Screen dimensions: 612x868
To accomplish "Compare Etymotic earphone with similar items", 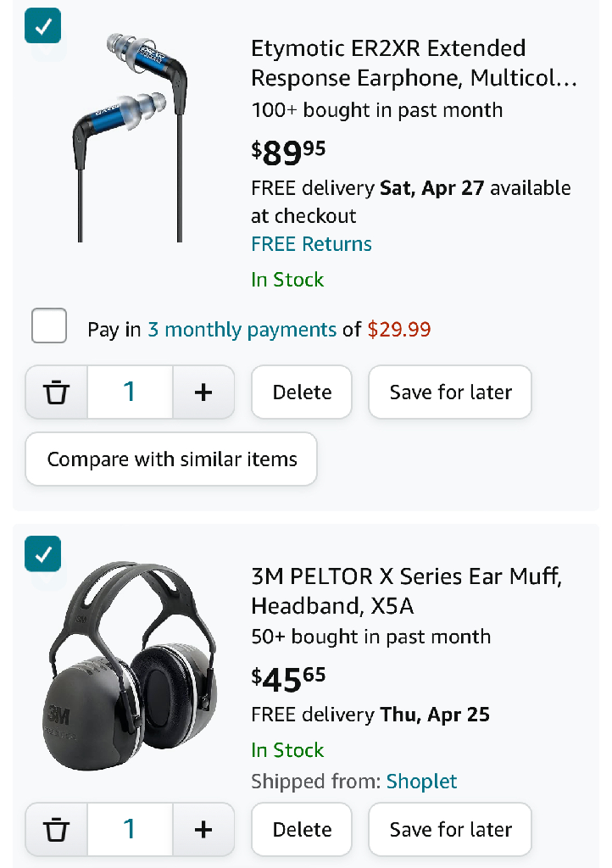I will [x=171, y=459].
